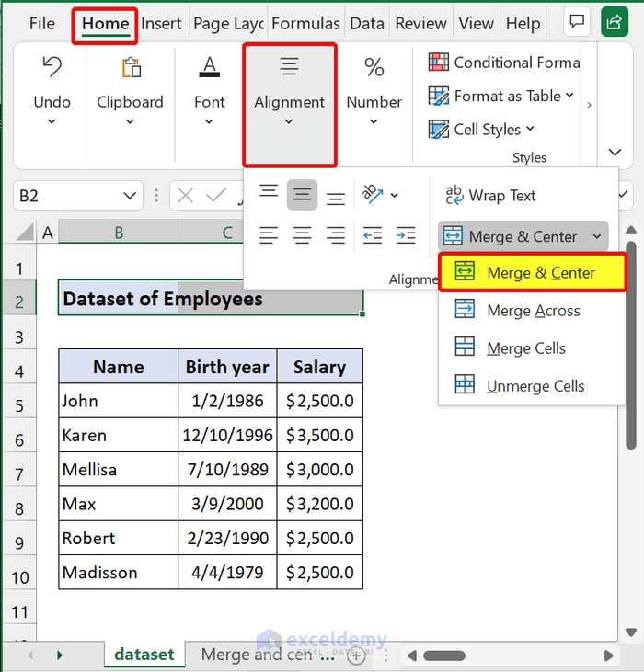Open the Help tab
Screen dimensions: 644x672
[523, 23]
